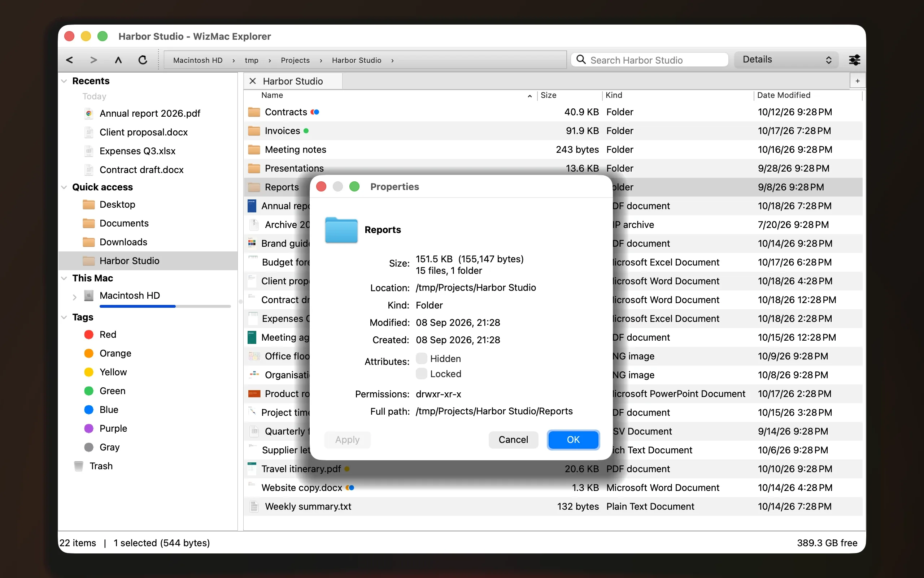Open Trash in the sidebar
This screenshot has height=578, width=924.
[x=101, y=466]
